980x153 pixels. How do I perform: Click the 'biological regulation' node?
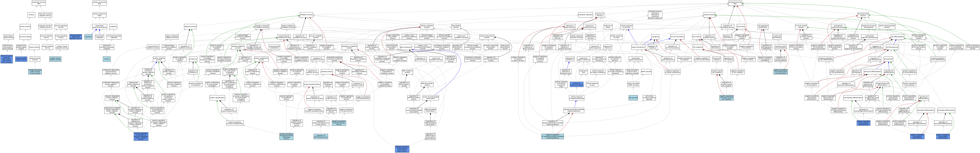[x=585, y=15]
